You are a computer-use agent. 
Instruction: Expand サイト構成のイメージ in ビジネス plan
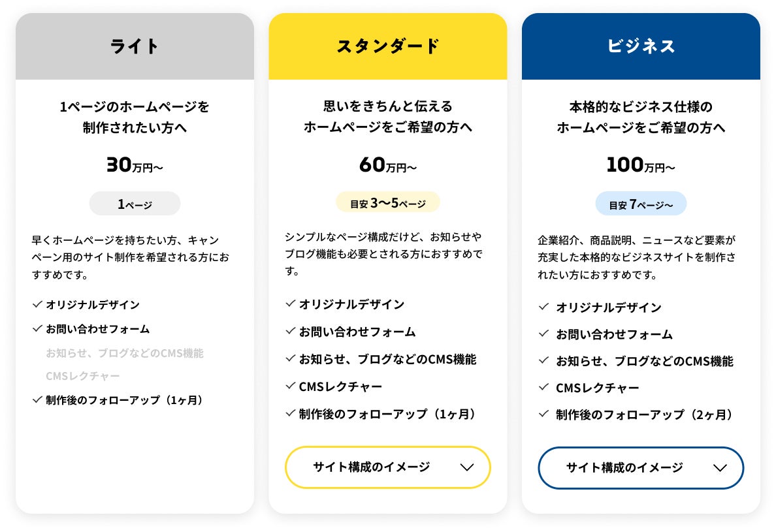click(x=641, y=468)
